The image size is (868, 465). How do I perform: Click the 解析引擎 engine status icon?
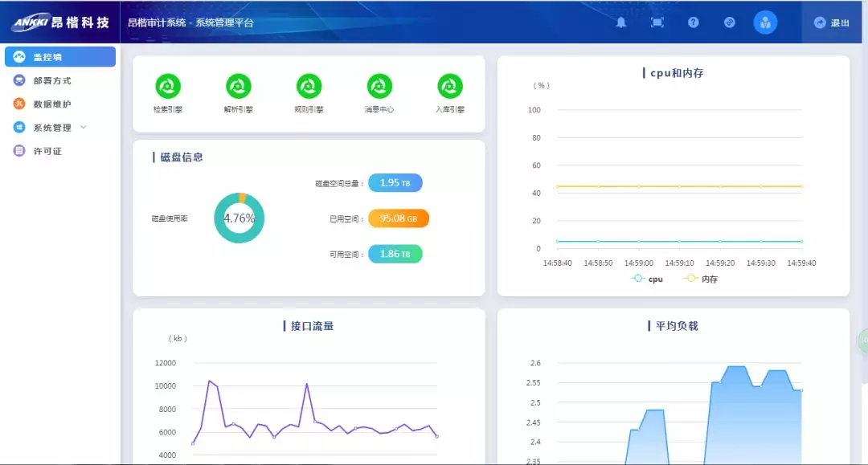tap(239, 86)
